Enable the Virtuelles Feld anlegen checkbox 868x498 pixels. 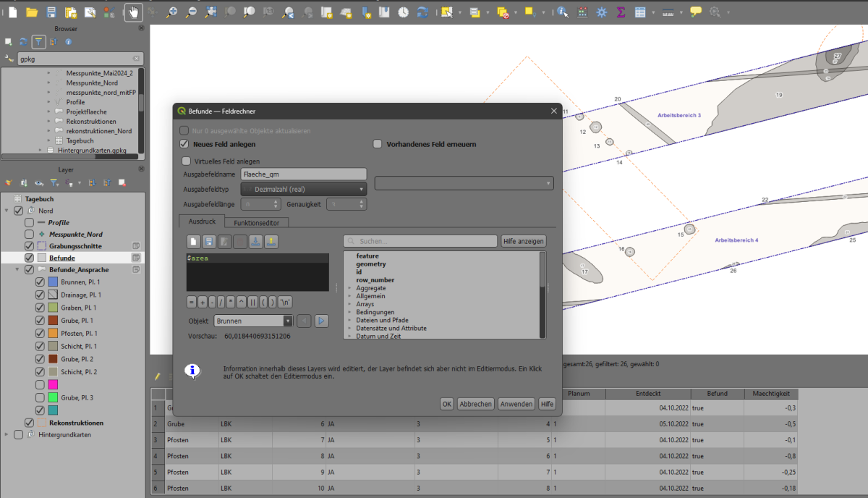click(x=187, y=161)
